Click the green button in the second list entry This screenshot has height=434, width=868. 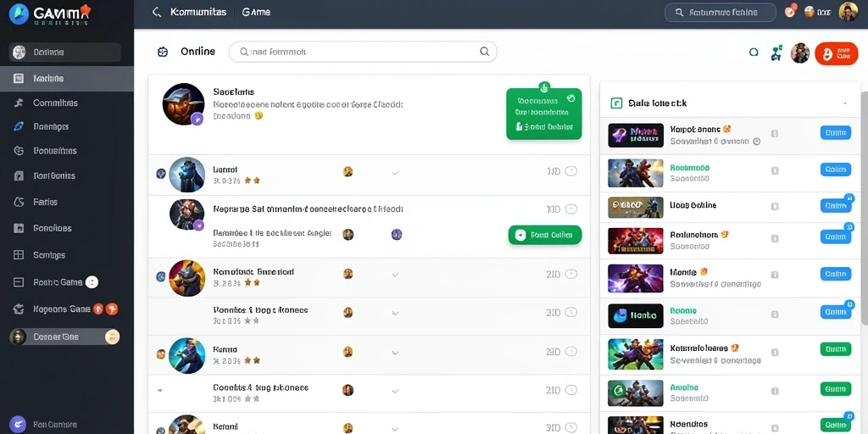point(545,235)
